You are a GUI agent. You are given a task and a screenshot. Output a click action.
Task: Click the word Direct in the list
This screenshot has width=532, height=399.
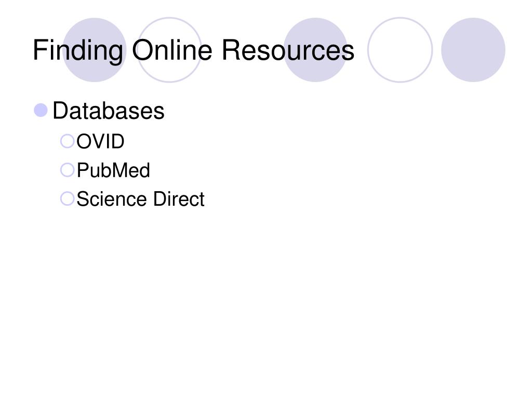pyautogui.click(x=179, y=199)
